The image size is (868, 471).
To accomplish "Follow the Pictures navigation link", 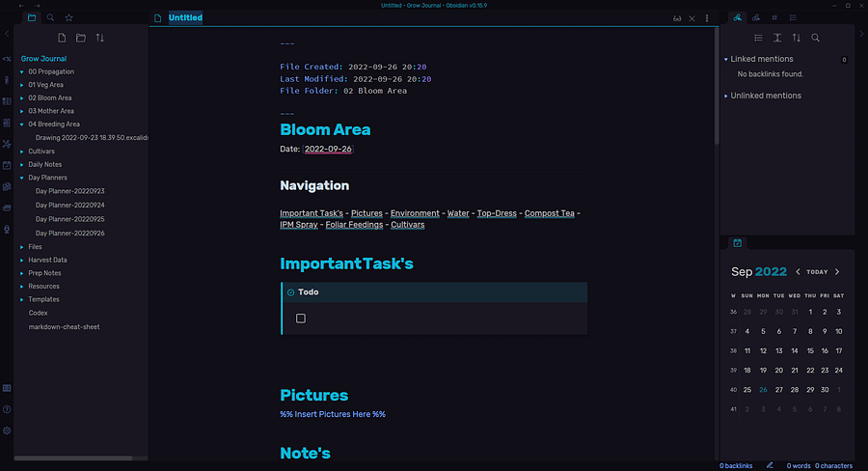I will point(366,213).
